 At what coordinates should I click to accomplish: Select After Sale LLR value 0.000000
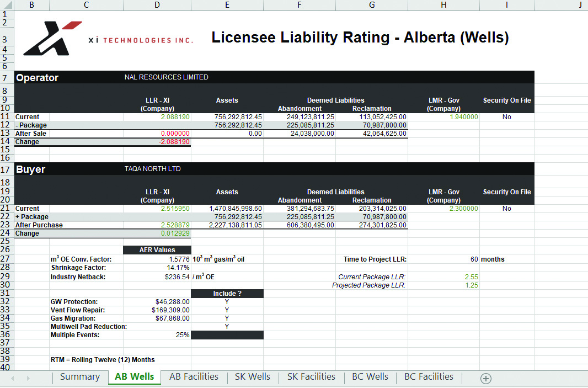(x=175, y=134)
